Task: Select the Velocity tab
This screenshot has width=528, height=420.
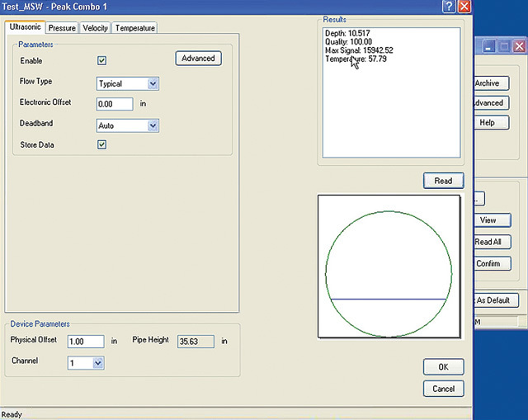Action: [x=95, y=28]
